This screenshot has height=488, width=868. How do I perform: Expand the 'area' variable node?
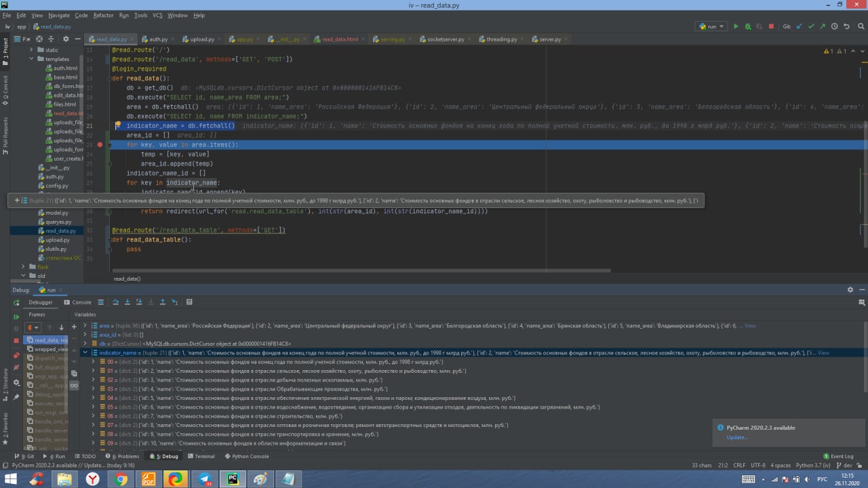(85, 325)
